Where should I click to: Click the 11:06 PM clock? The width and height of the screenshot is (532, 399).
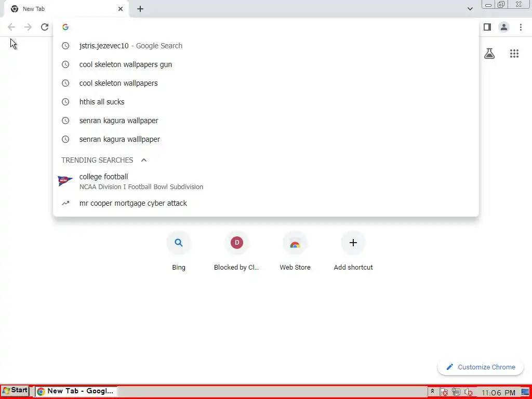tap(498, 393)
